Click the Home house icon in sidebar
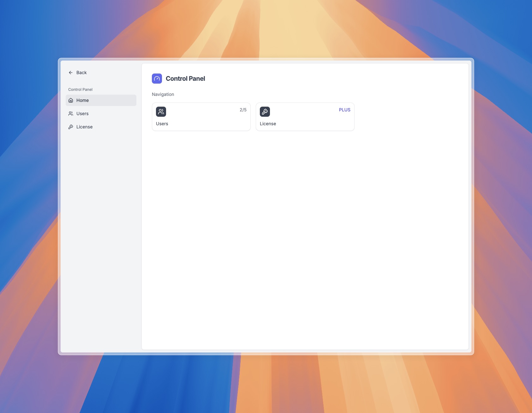The height and width of the screenshot is (413, 532). pos(71,100)
